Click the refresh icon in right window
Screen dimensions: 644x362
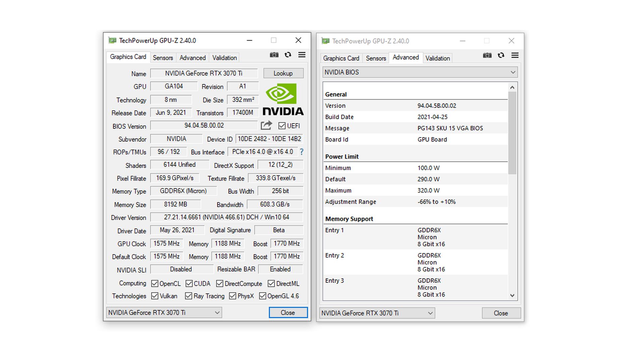click(x=501, y=56)
